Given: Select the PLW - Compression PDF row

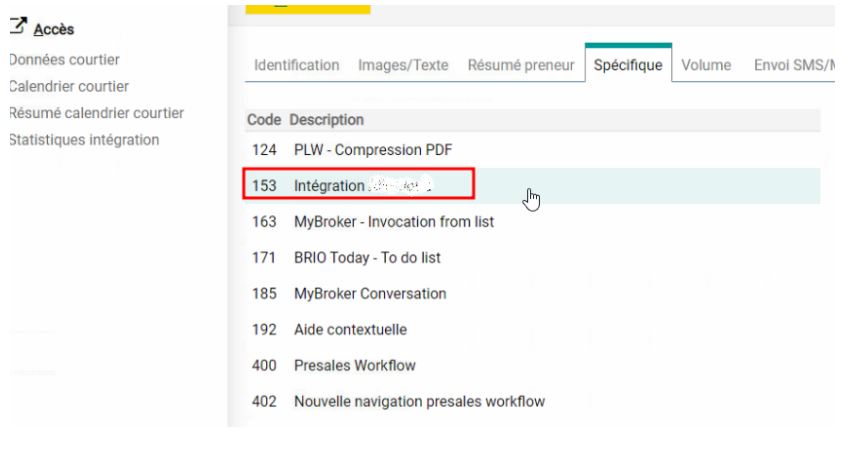Looking at the screenshot, I should pyautogui.click(x=373, y=150).
